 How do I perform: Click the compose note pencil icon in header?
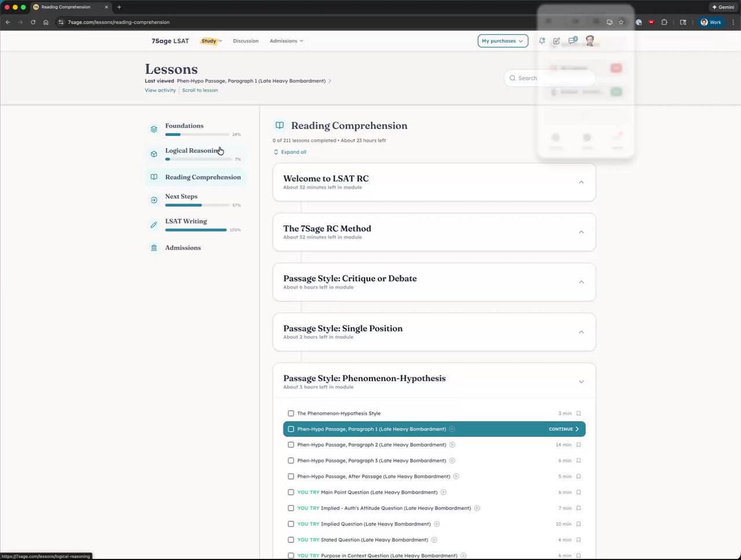[556, 41]
